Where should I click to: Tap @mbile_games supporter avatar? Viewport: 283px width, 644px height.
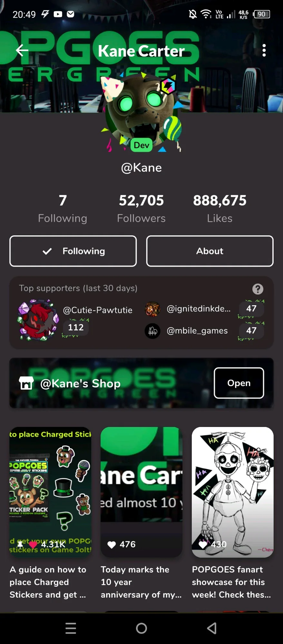coord(152,331)
